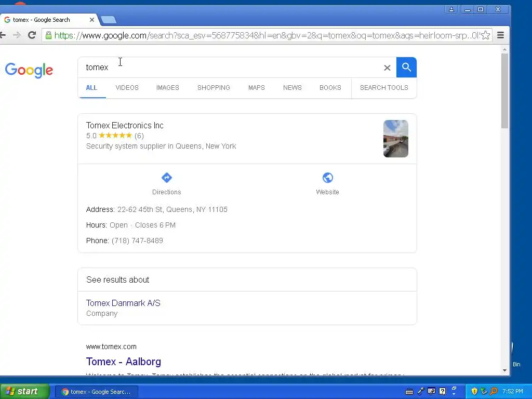
Task: Open Search Tools options
Action: pos(384,87)
